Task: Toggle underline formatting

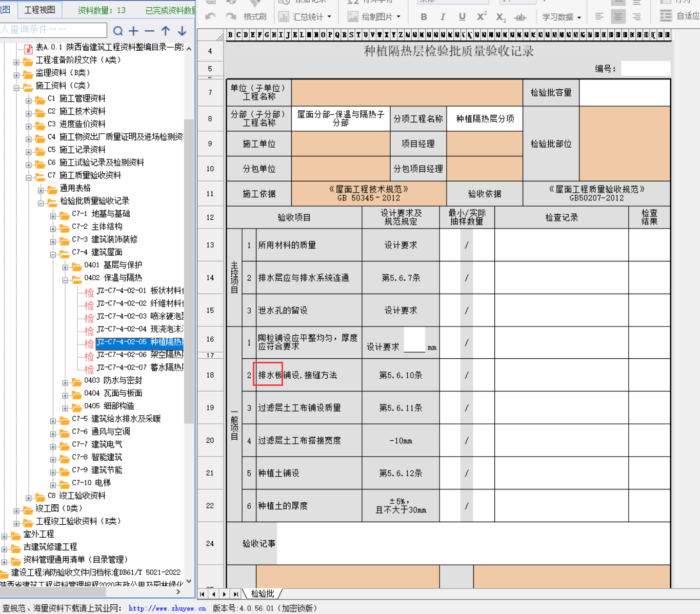Action: click(462, 17)
